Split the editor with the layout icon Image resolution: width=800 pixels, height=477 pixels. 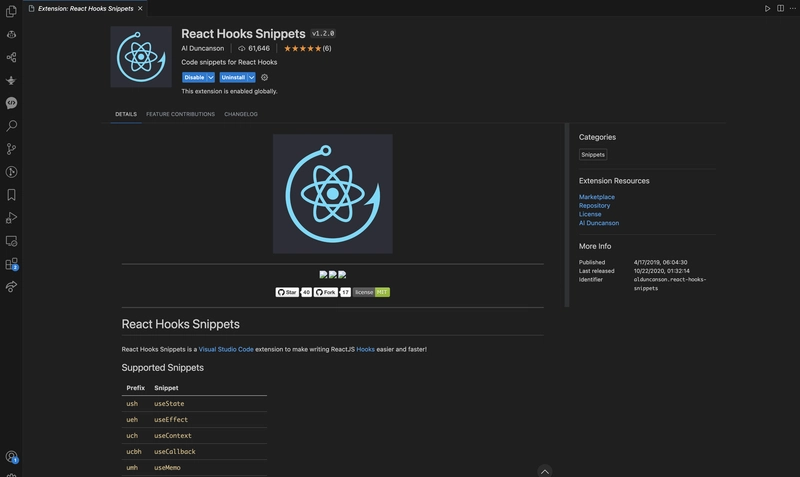tap(780, 8)
